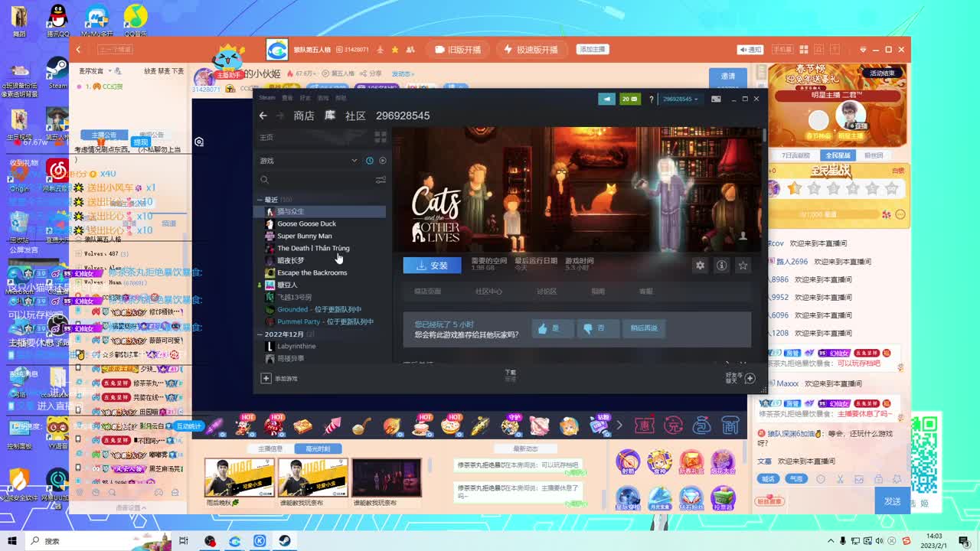Click 添加游戏 plus icon
The image size is (980, 551).
[x=266, y=378]
